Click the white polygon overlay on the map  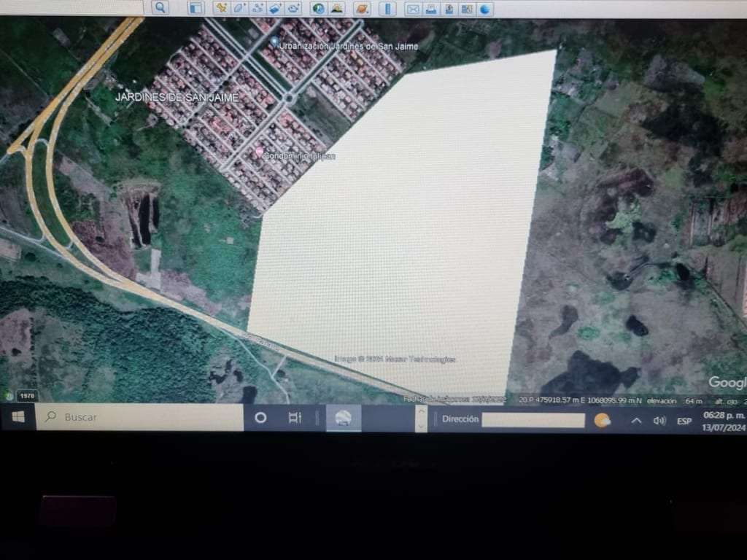point(400,228)
